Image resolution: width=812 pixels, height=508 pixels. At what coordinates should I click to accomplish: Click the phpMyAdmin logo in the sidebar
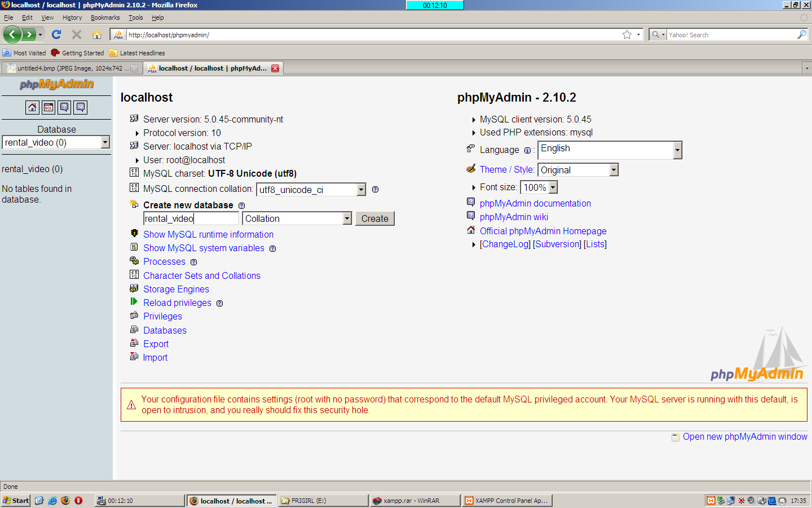(56, 85)
